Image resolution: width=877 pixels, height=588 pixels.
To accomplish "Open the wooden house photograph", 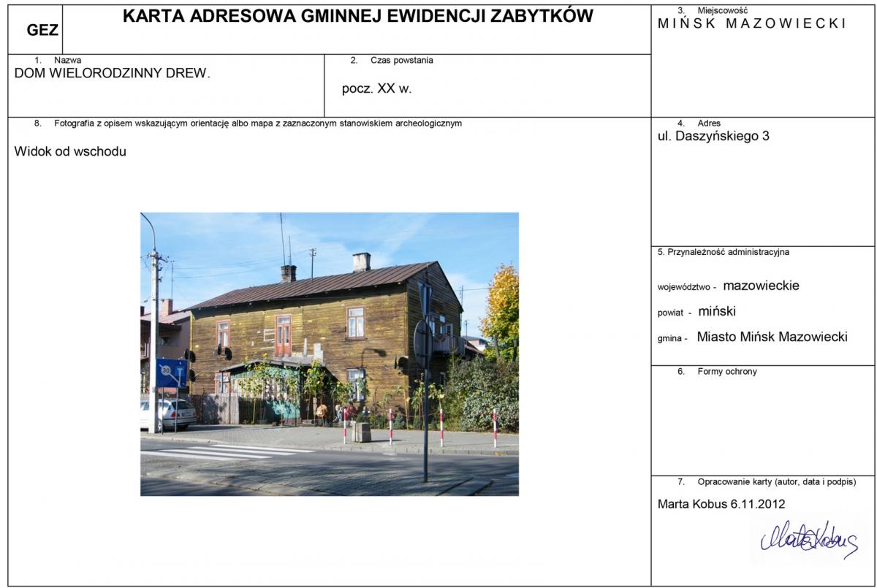I will 329,354.
